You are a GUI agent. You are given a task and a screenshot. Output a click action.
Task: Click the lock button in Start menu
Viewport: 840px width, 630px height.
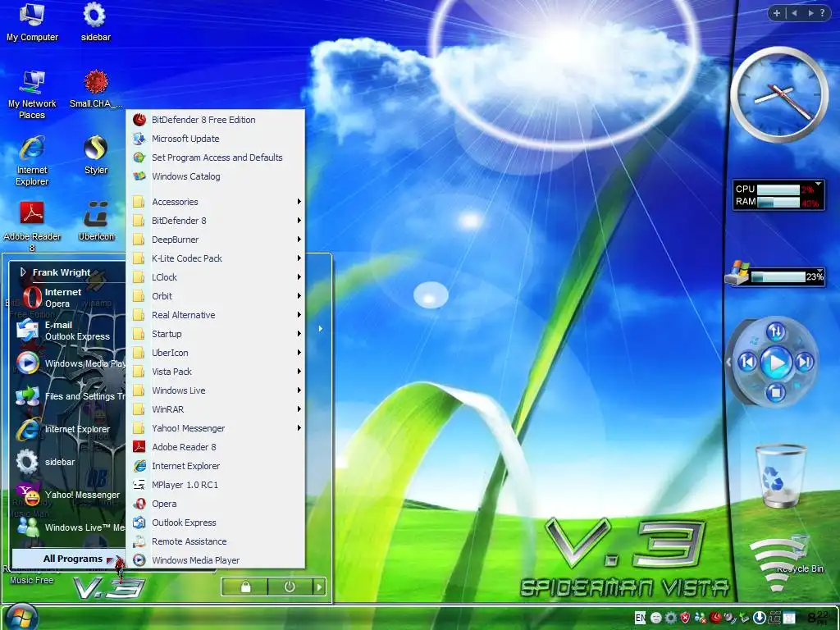pos(245,587)
